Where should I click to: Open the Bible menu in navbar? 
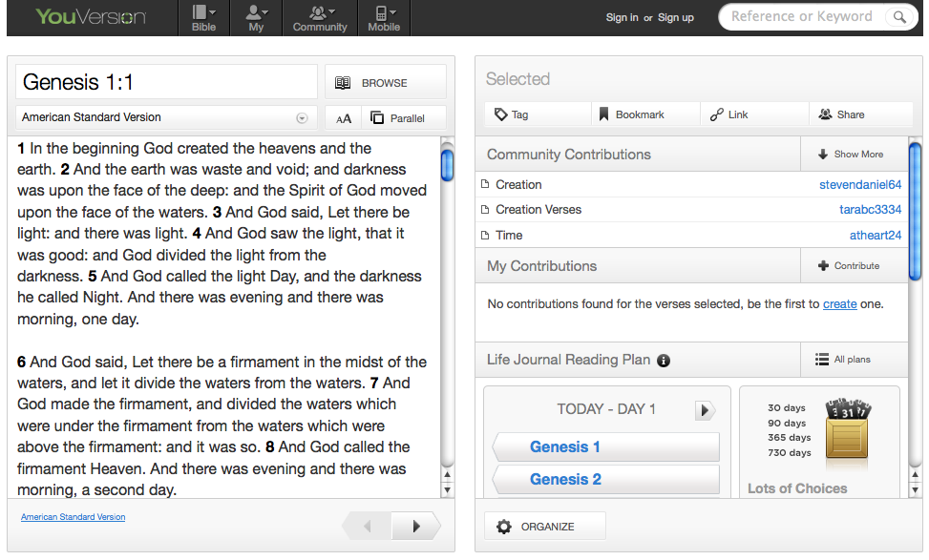(203, 18)
